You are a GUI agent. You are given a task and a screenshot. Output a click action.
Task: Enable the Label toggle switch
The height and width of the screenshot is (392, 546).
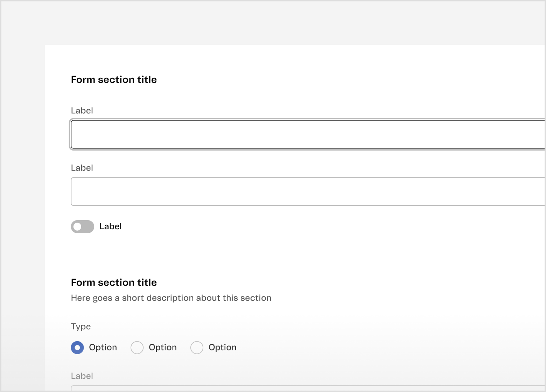point(83,226)
